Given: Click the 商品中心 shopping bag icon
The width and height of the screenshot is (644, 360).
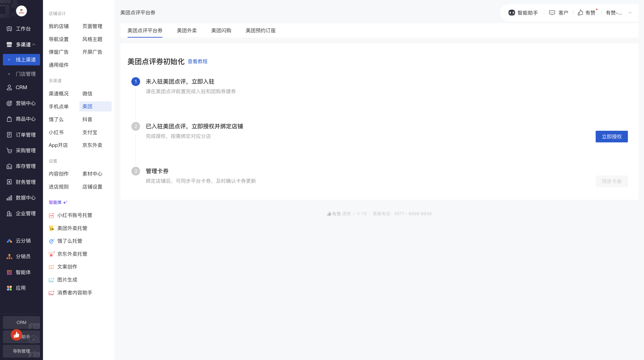Looking at the screenshot, I should click(x=9, y=119).
